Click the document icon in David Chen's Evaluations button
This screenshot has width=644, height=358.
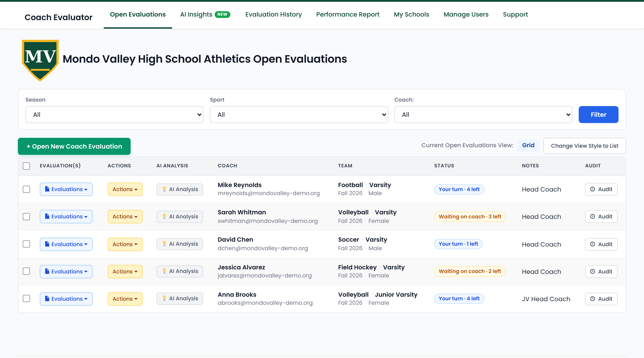[x=47, y=244]
